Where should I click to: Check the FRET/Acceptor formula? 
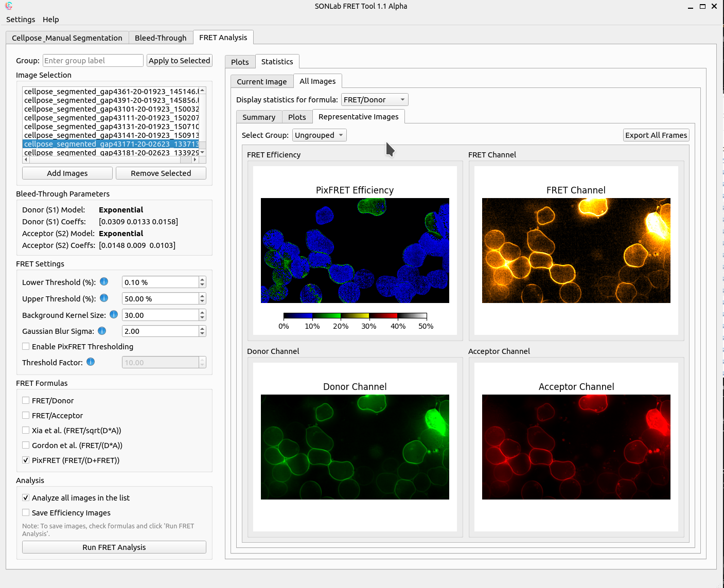pyautogui.click(x=26, y=415)
